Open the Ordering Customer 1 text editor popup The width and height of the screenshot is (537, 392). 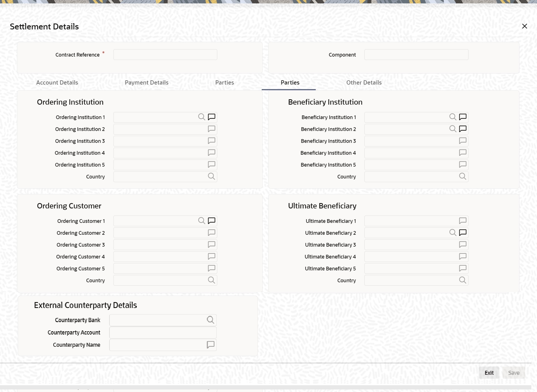point(212,221)
